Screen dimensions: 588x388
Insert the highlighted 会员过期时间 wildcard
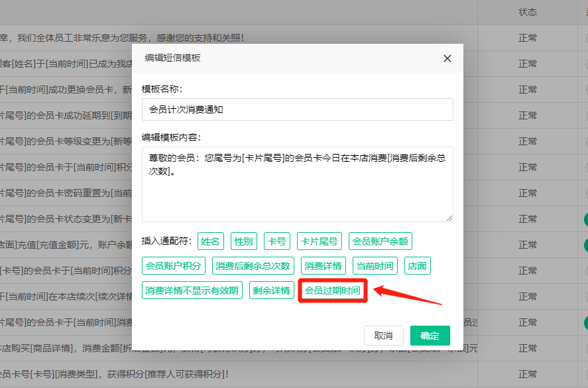coord(332,291)
